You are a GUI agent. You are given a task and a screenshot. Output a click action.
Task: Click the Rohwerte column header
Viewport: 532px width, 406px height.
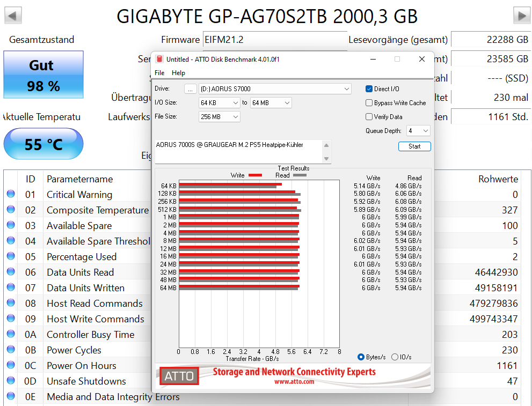pos(498,179)
